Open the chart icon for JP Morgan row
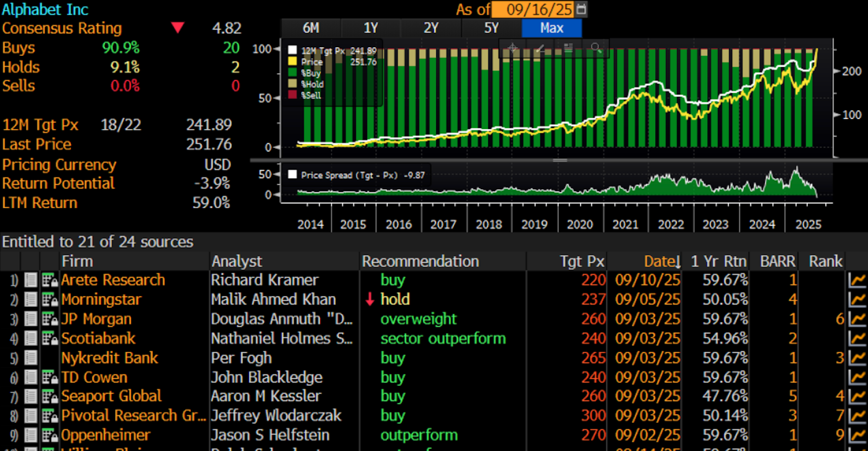 point(857,319)
